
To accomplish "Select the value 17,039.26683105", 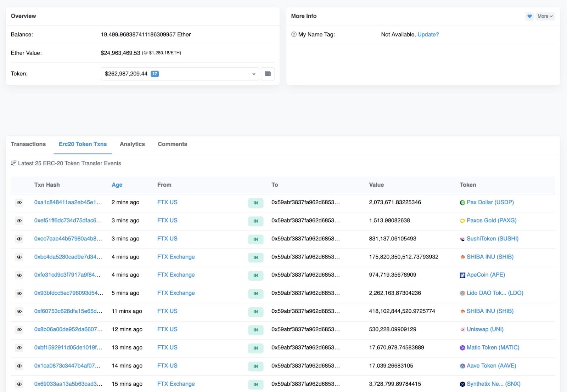I will point(391,365).
